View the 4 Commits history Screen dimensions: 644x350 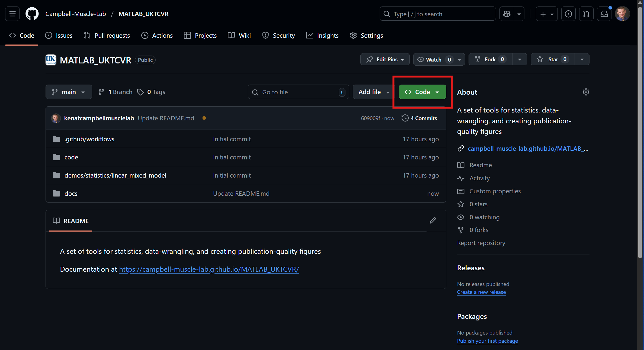click(419, 118)
